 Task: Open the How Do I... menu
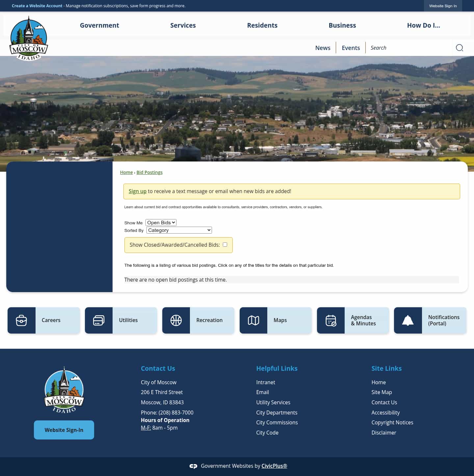point(424,25)
